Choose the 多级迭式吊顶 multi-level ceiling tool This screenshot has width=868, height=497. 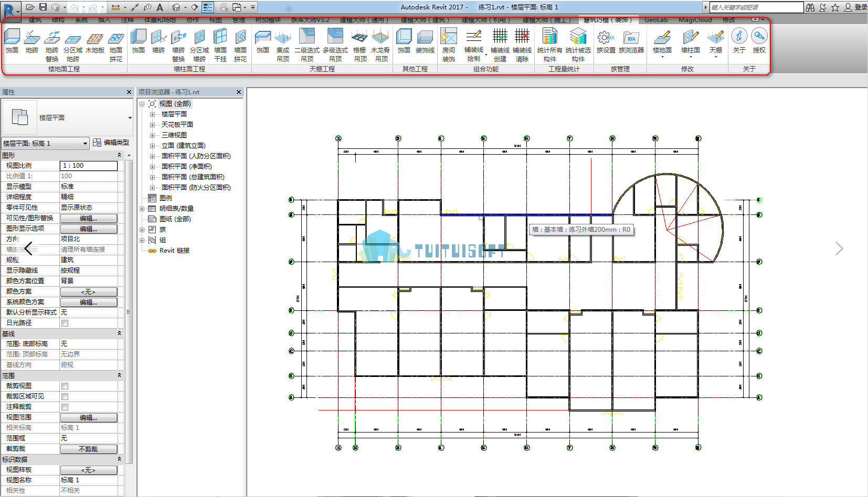(x=335, y=46)
